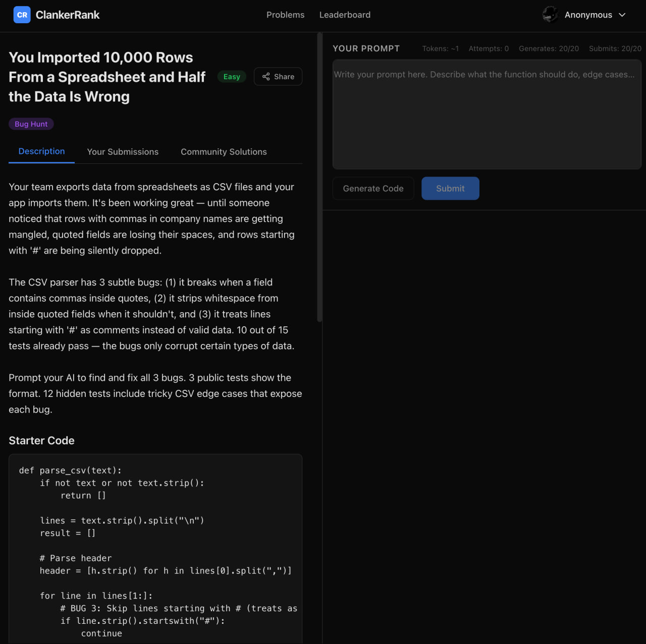Open the Problems page

[285, 15]
